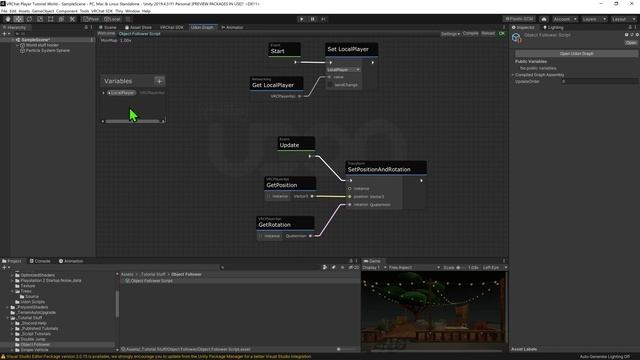Click the GetRotation node instance field
640x360 pixels.
click(x=269, y=236)
